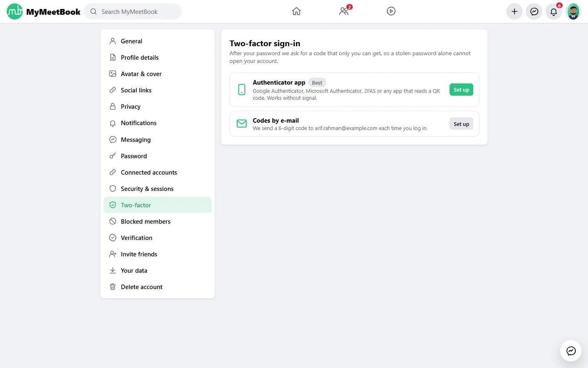Go to Connected accounts
The width and height of the screenshot is (588, 368).
point(158,173)
